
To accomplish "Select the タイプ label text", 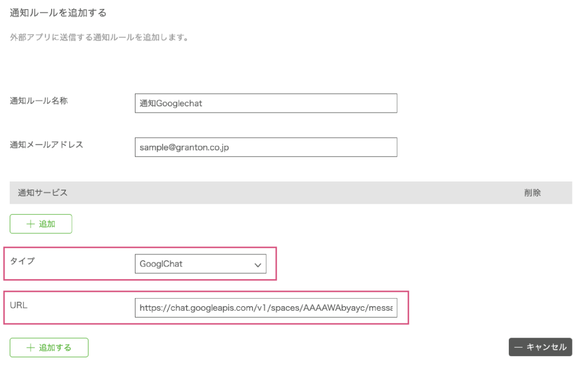I will [22, 261].
